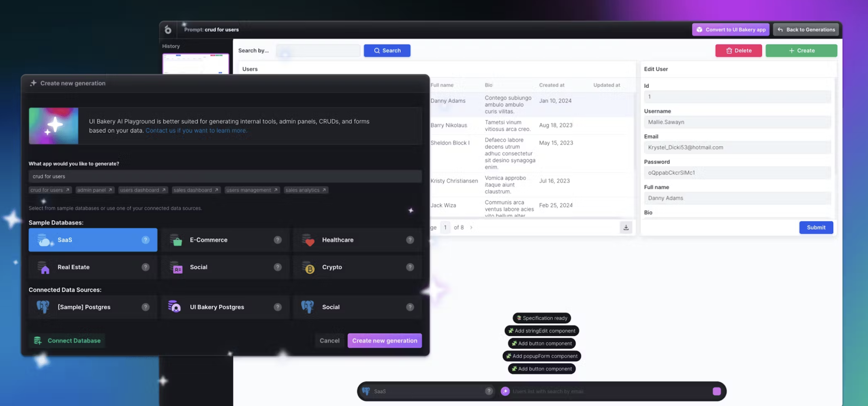Open SaaS database selector in bottom bar
This screenshot has height=406, width=868.
[427, 391]
